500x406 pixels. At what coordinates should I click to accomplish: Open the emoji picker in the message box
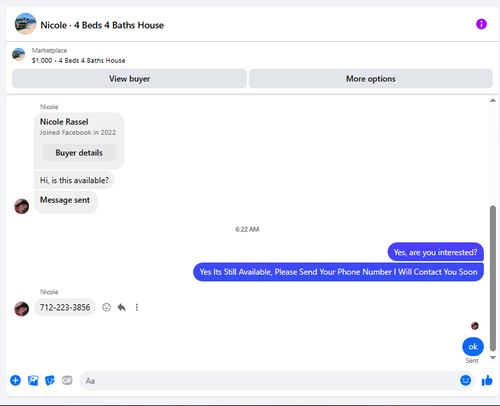[x=465, y=380]
